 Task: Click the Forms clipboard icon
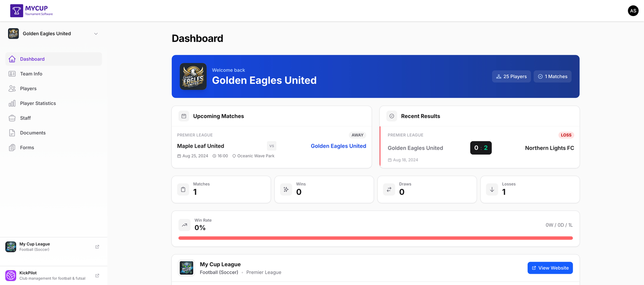tap(12, 148)
